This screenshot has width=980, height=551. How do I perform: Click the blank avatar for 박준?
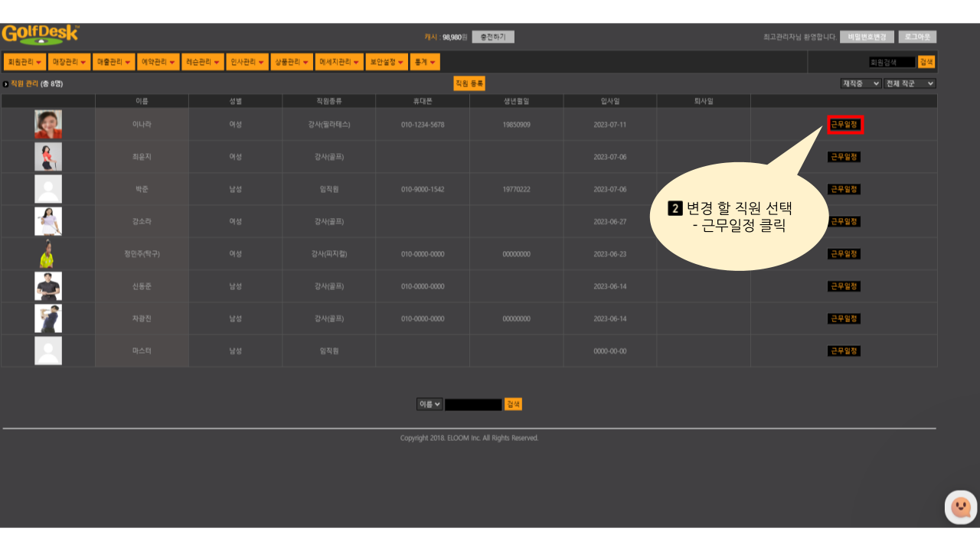point(48,189)
